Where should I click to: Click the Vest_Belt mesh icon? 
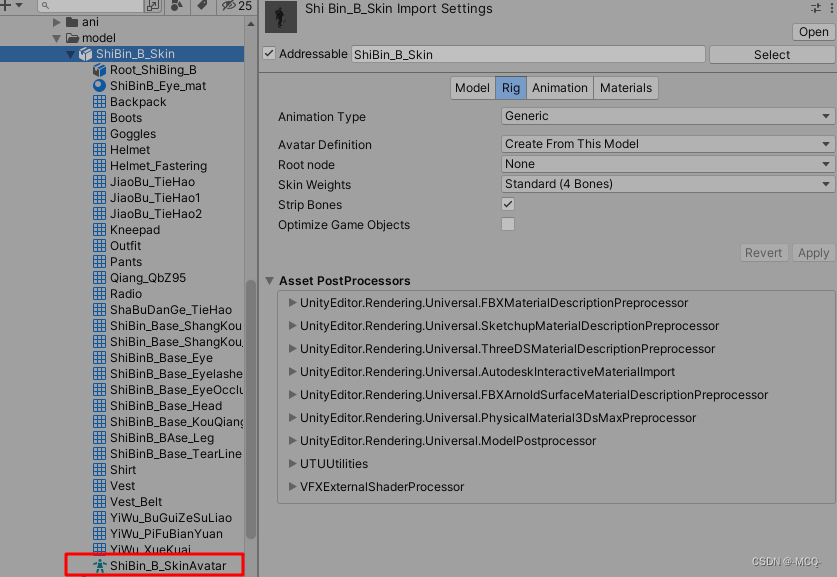(x=99, y=502)
